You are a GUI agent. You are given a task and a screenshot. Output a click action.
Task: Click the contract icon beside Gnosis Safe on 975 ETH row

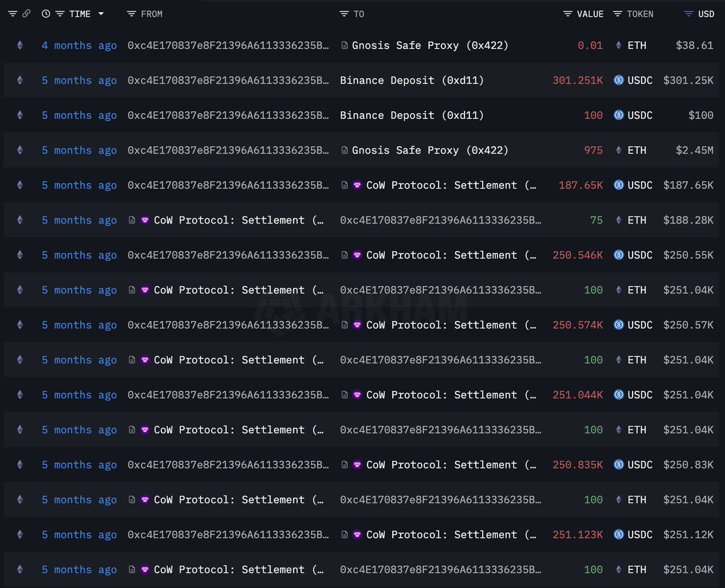coord(344,150)
